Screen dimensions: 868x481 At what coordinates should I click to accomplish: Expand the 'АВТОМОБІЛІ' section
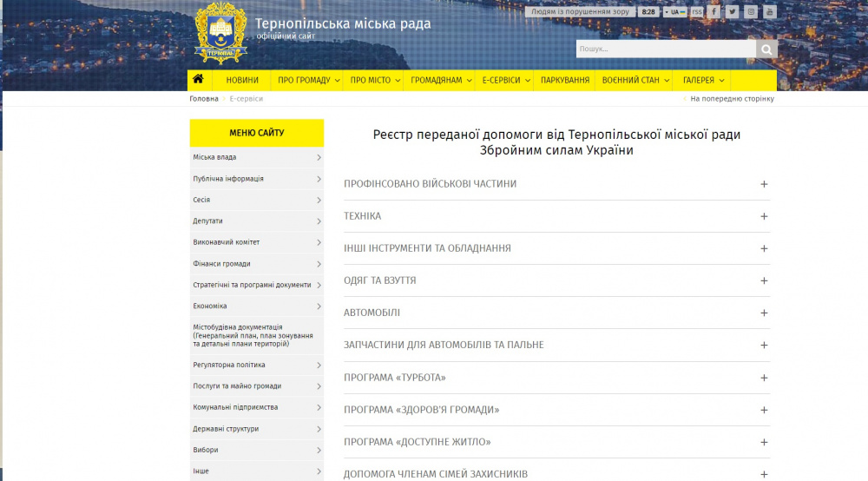[556, 313]
